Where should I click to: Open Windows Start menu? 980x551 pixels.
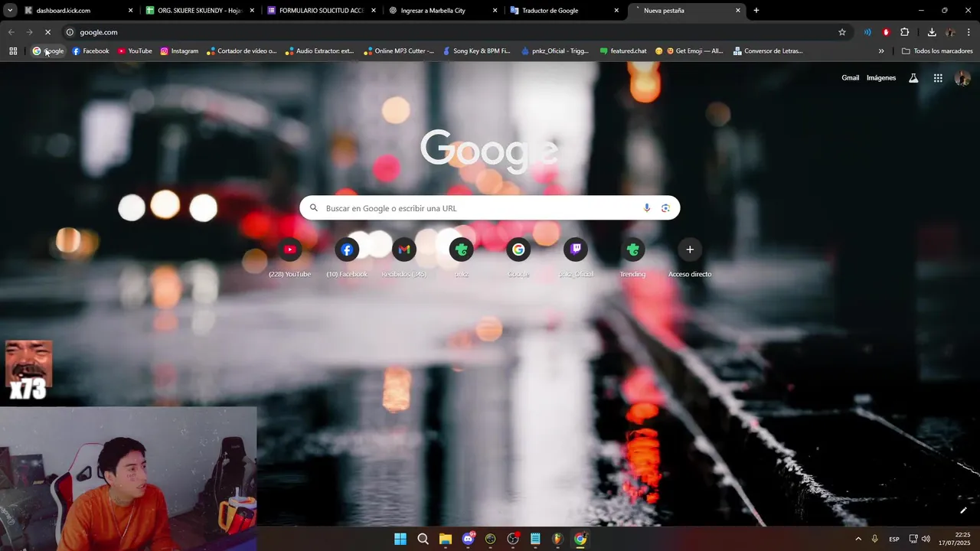click(400, 539)
